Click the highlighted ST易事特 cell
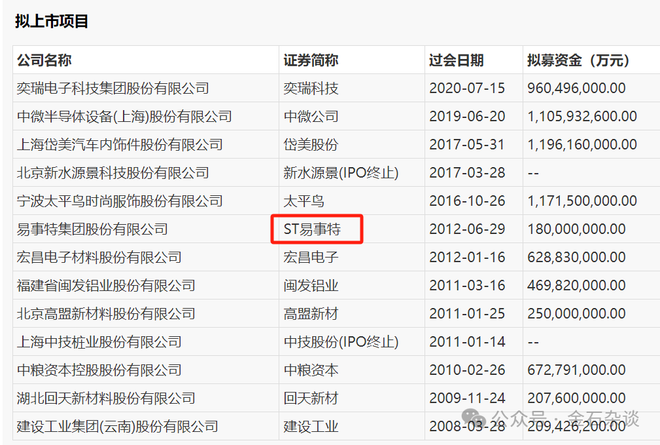Screen dimensions: 660x445 pos(317,229)
